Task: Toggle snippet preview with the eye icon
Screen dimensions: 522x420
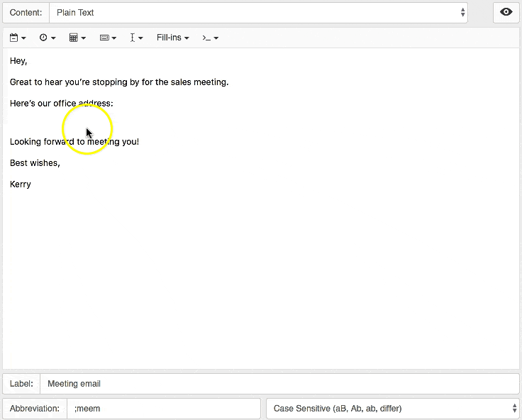Action: point(506,12)
